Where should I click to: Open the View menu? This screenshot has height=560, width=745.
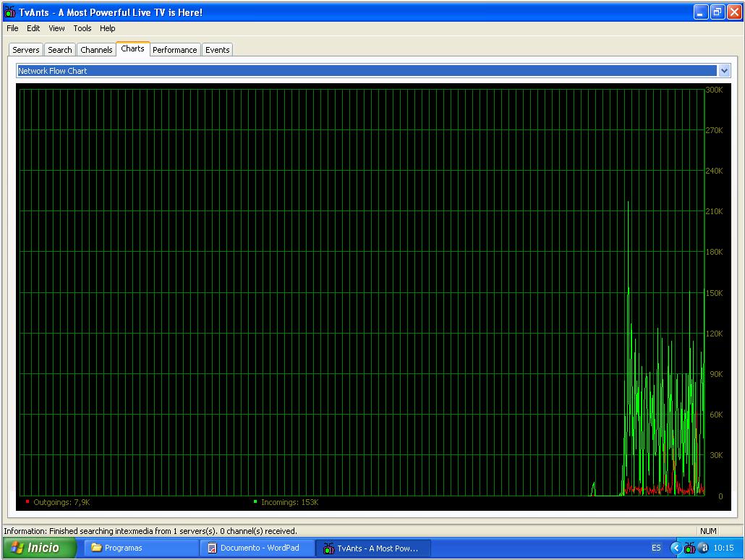56,28
